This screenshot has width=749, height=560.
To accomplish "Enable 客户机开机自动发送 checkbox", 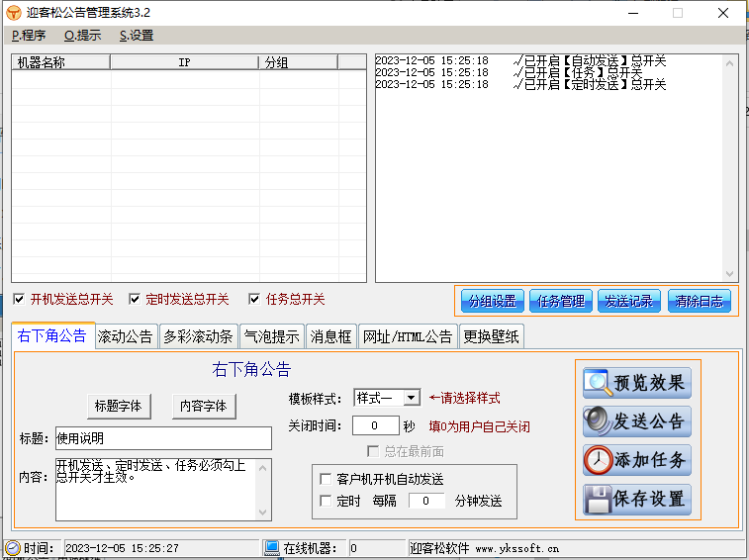I will [x=326, y=479].
